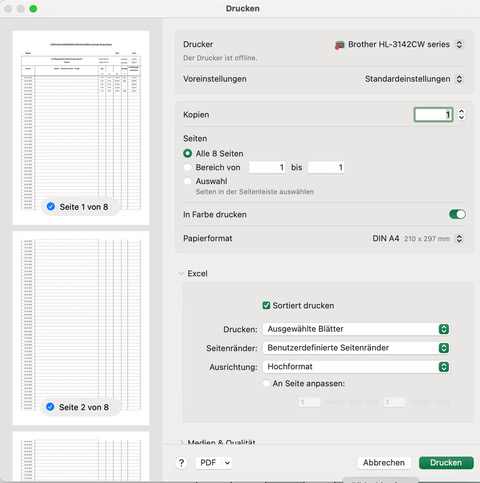Click the Seiten breit input field
The width and height of the screenshot is (480, 483).
[x=309, y=402]
